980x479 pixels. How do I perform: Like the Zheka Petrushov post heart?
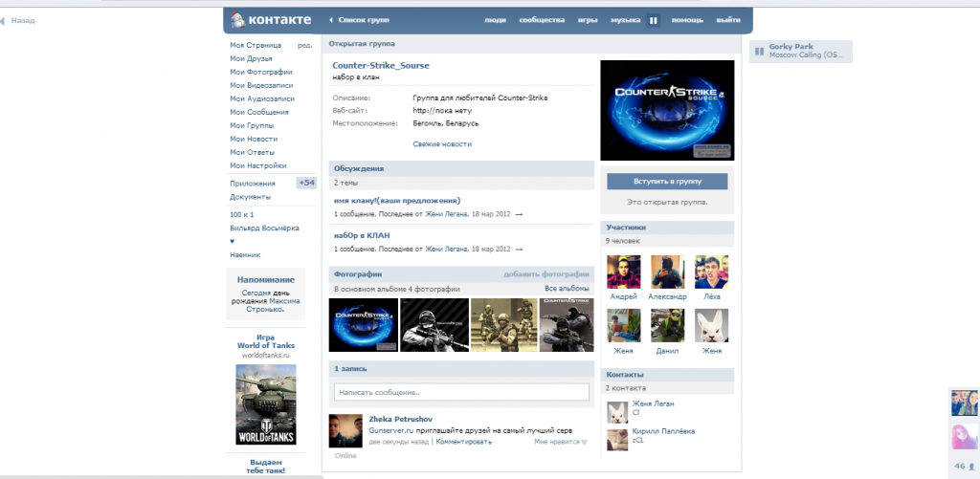pyautogui.click(x=585, y=442)
